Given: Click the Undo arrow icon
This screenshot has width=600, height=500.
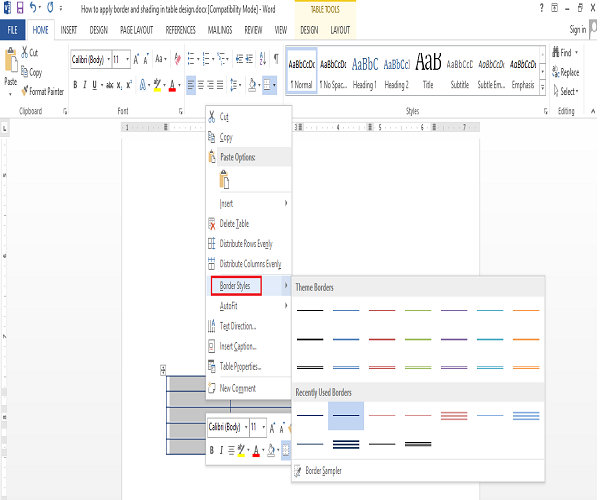Looking at the screenshot, I should [33, 8].
